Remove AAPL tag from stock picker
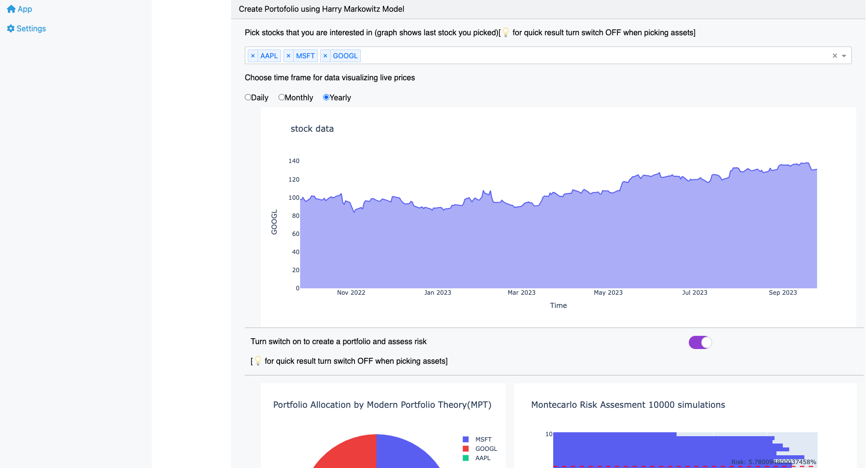 click(253, 56)
